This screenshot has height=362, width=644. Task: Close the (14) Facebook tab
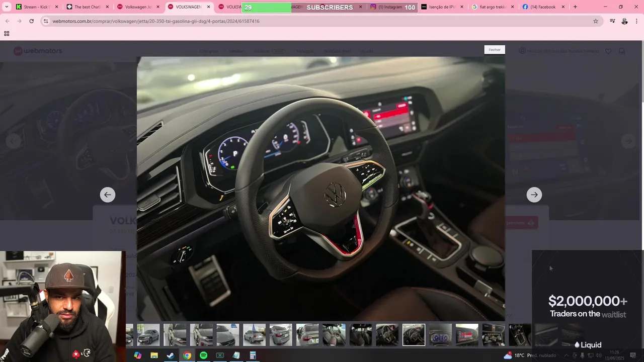(x=563, y=7)
